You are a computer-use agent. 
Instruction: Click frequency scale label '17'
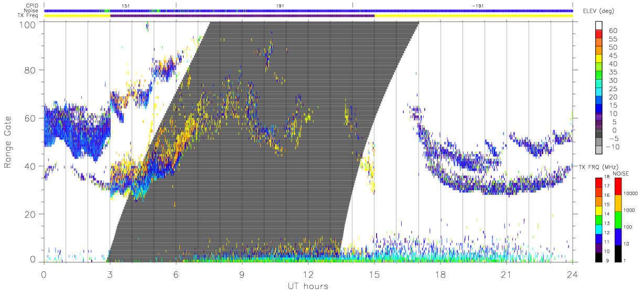click(x=607, y=186)
